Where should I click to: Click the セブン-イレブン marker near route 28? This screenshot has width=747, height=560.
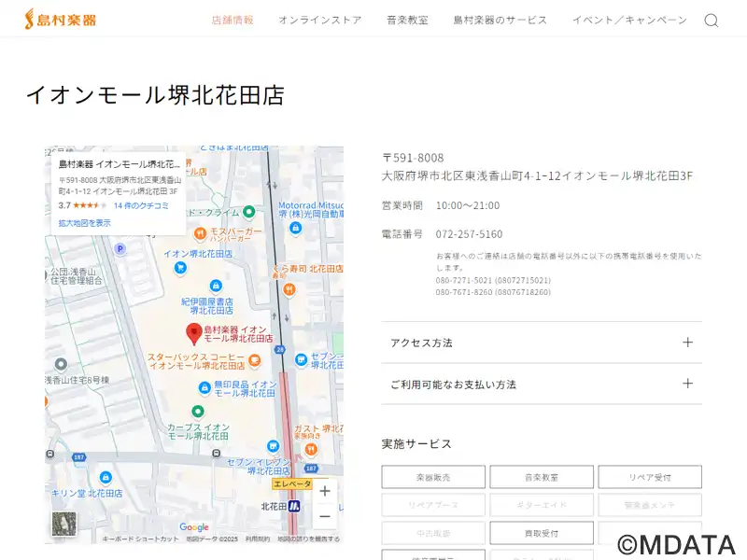(301, 359)
